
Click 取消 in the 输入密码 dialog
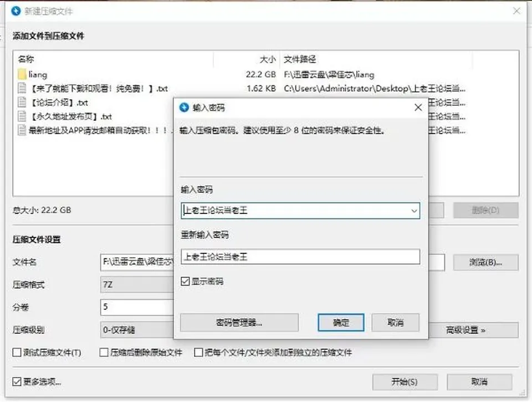click(396, 323)
